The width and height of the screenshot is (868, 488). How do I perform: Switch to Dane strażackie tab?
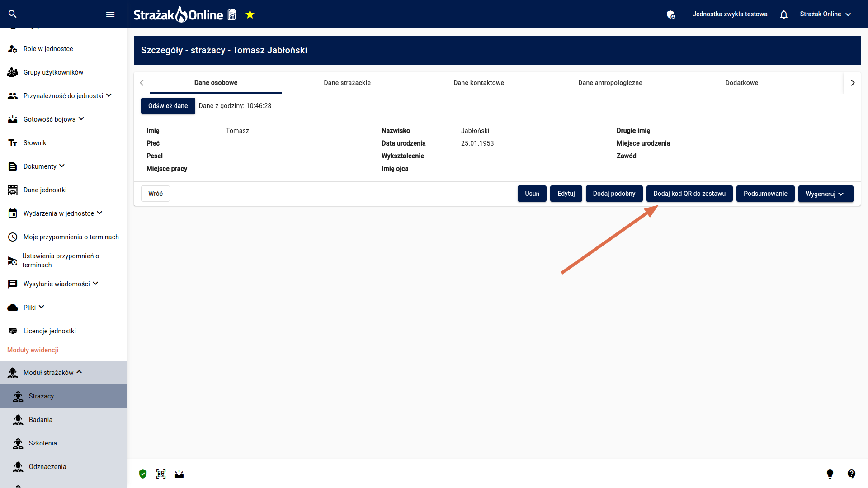(x=347, y=83)
